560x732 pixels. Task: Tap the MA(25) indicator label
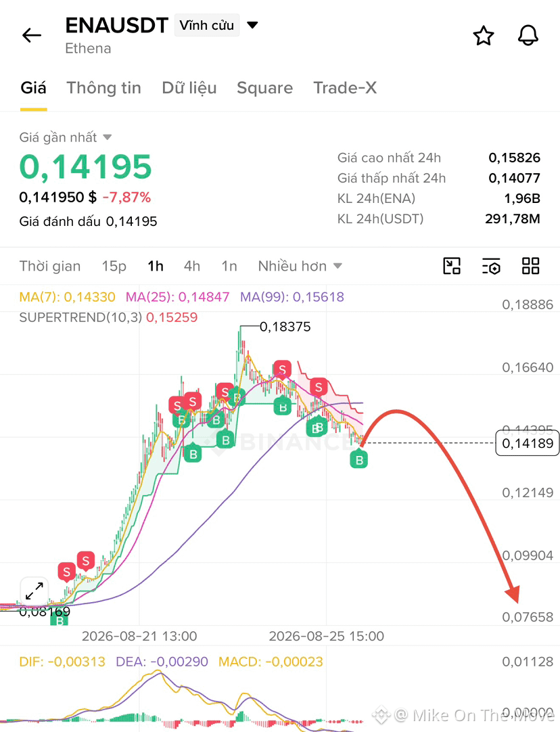point(177,297)
